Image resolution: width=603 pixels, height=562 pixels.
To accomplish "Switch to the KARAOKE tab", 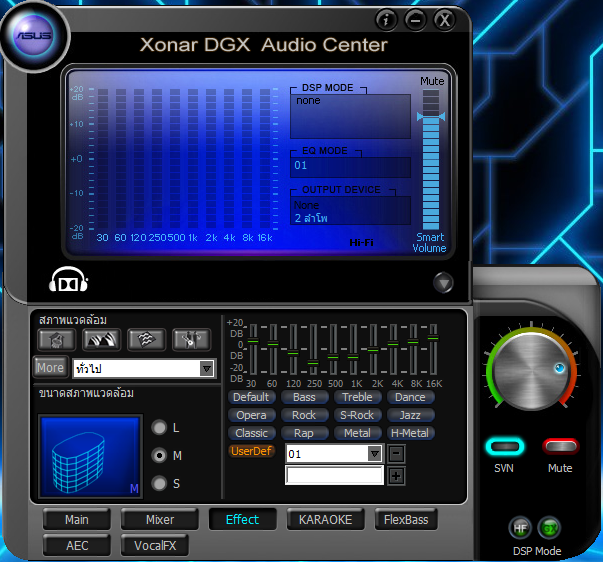I will [325, 520].
